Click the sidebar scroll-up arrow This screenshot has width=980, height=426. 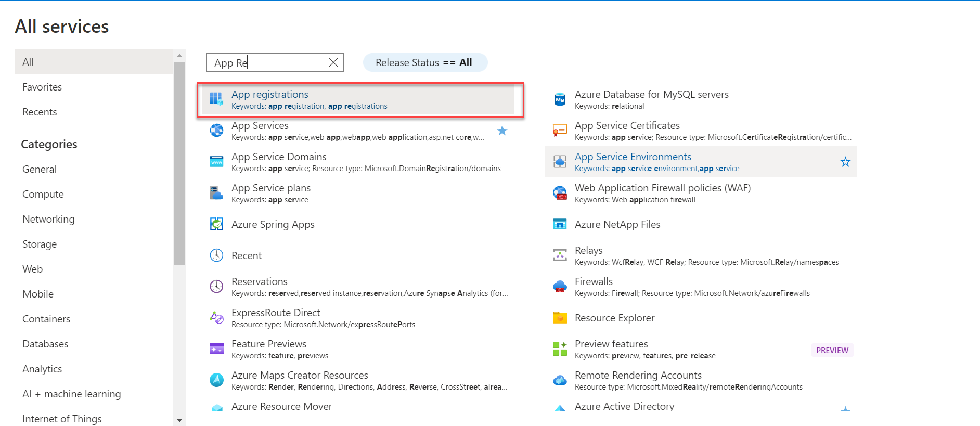179,56
